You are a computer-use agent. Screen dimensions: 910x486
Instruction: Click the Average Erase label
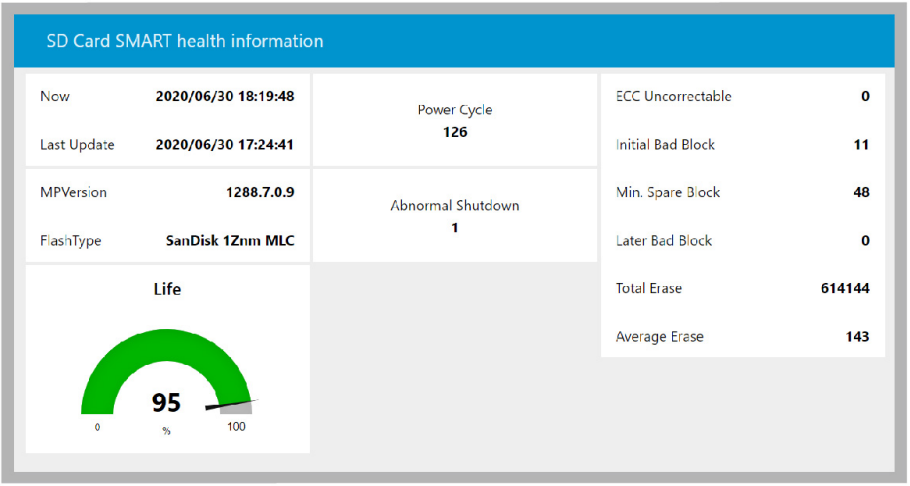click(x=659, y=337)
